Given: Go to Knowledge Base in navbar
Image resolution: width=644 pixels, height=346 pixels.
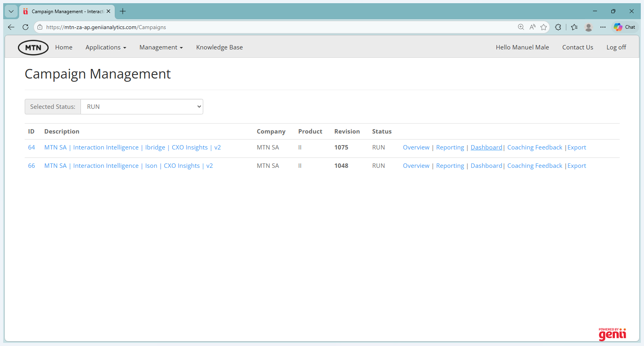Looking at the screenshot, I should [x=219, y=47].
